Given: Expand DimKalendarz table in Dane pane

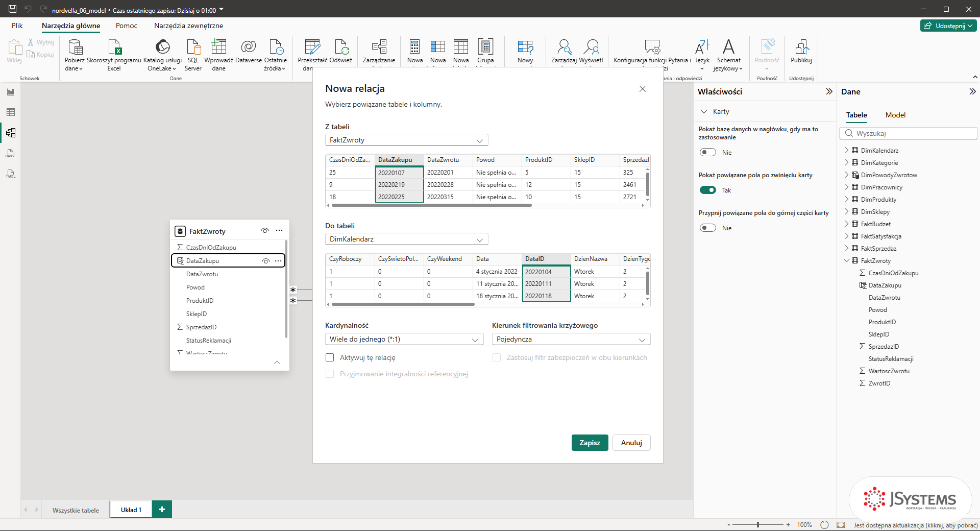Looking at the screenshot, I should [847, 150].
